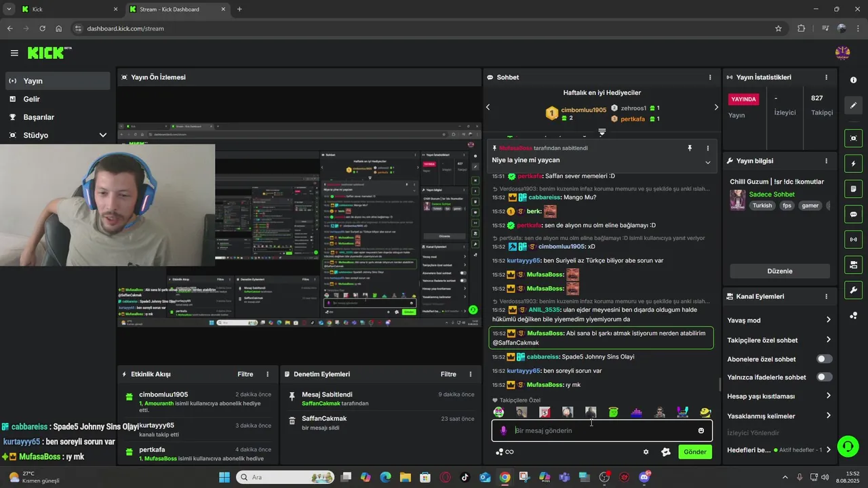Click the wrench icon in right sidebar
The width and height of the screenshot is (868, 488).
pos(853,290)
